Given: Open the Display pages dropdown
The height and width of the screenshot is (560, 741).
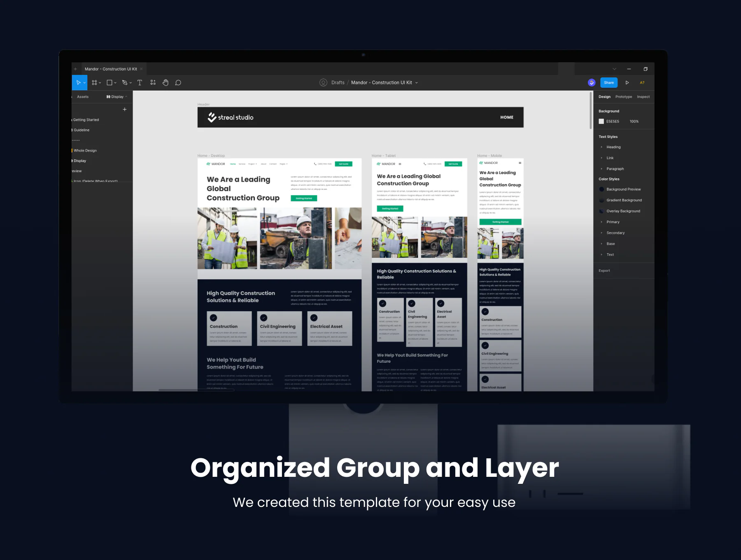Looking at the screenshot, I should tap(117, 97).
